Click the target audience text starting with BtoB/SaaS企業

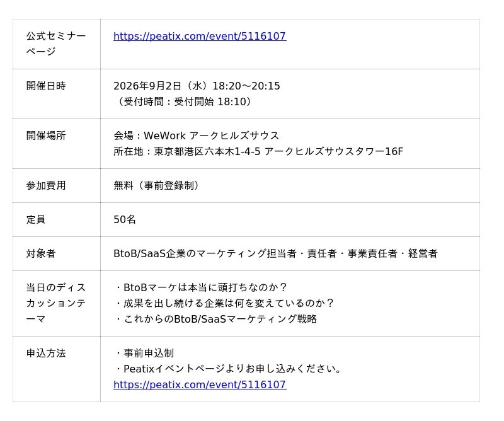(x=275, y=254)
